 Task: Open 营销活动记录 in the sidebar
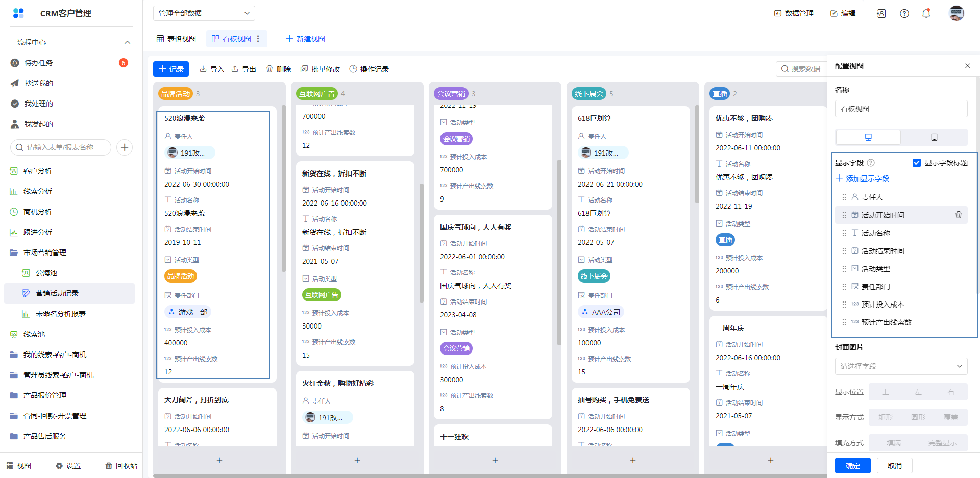57,293
